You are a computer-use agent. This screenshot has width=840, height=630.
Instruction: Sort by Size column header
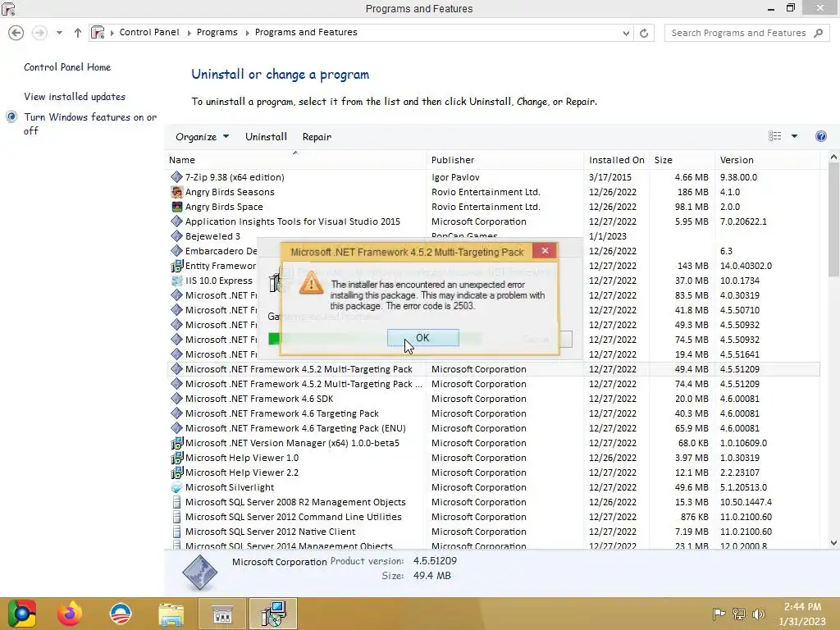coord(682,160)
